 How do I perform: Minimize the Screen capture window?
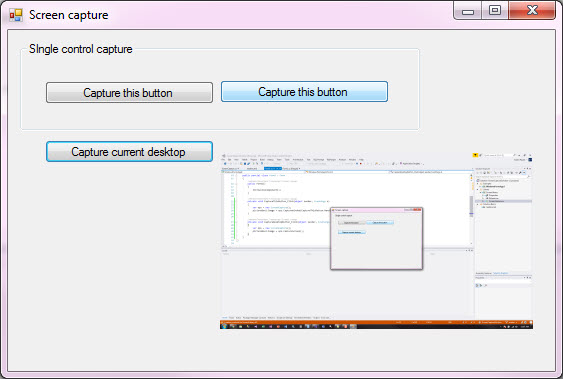468,11
